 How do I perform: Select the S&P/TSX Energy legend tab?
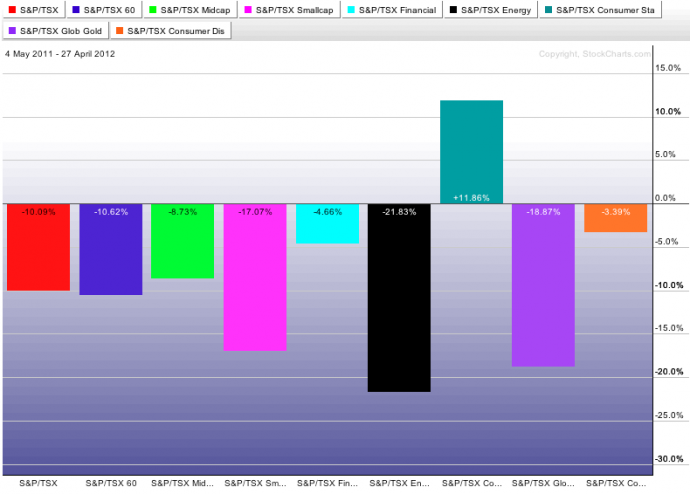[x=490, y=10]
